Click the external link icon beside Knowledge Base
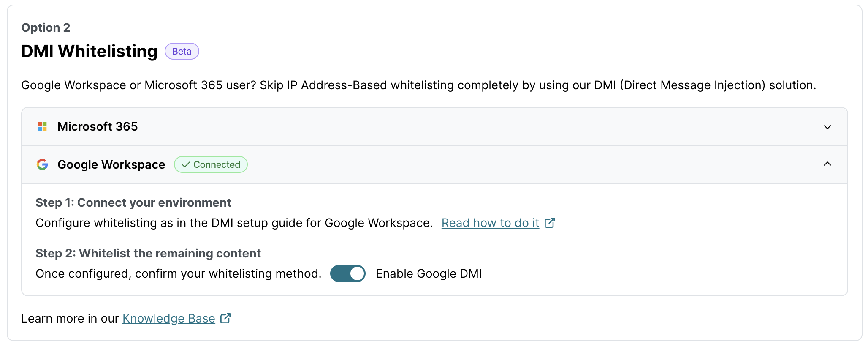This screenshot has height=350, width=868. [x=225, y=318]
